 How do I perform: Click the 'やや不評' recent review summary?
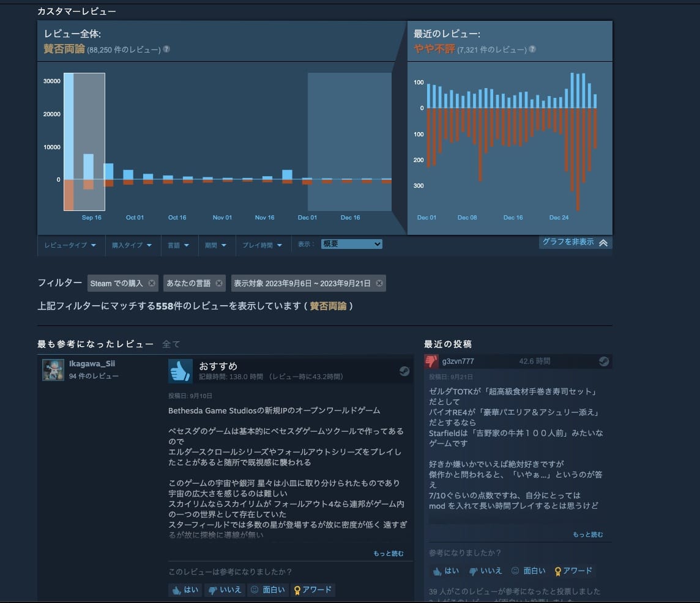coord(434,49)
